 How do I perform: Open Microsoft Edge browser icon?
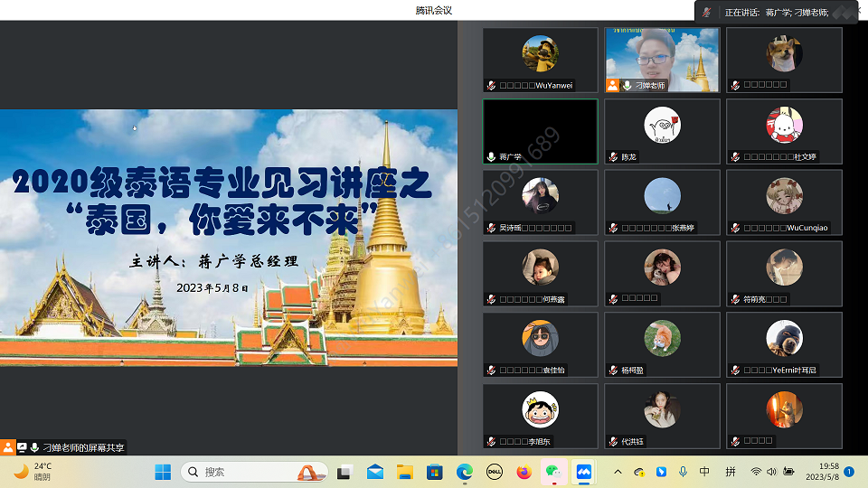pos(465,472)
